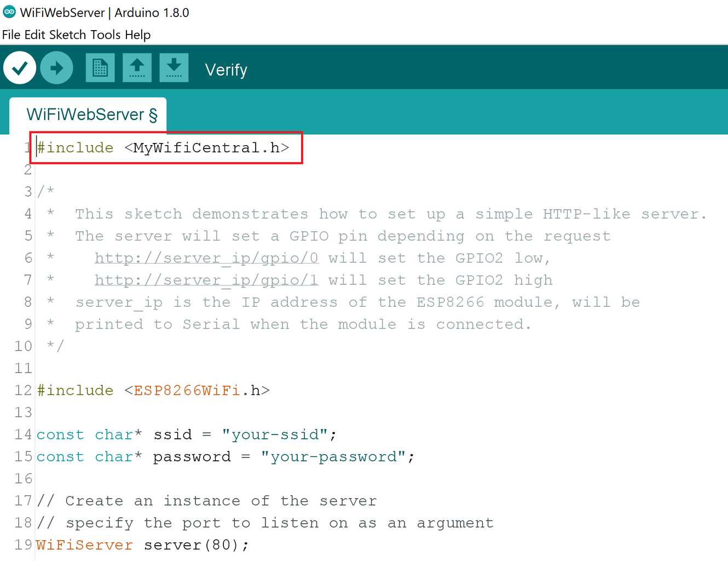
Task: Click the Verify checkmark icon
Action: tap(20, 67)
